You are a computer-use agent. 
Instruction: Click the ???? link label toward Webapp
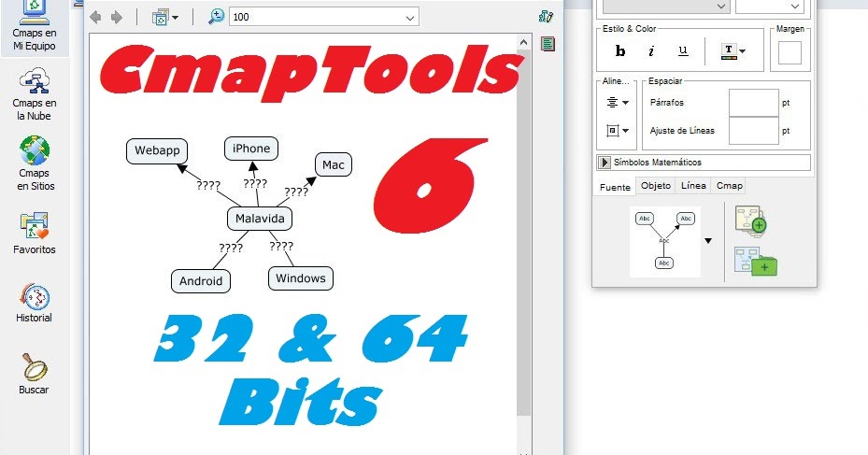208,186
